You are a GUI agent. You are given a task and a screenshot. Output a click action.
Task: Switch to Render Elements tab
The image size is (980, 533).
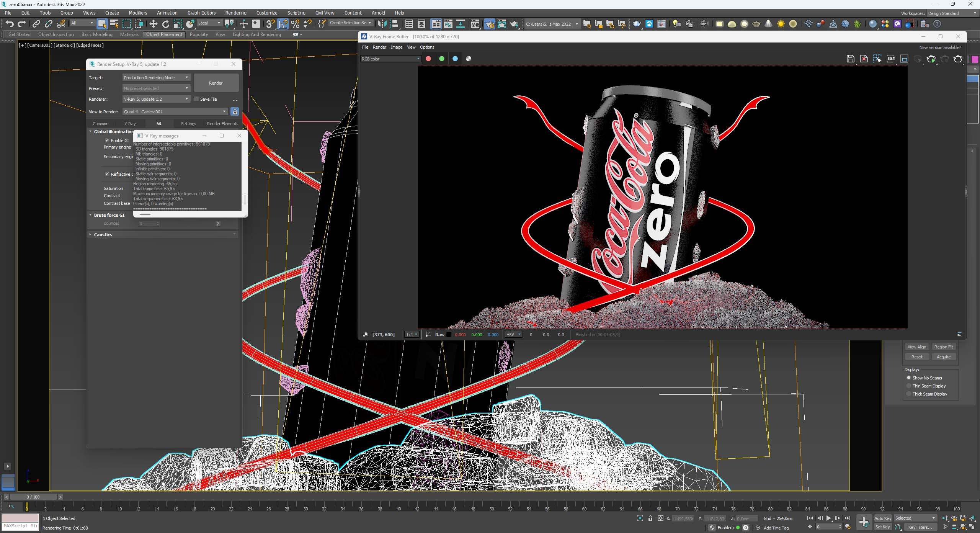(x=222, y=123)
